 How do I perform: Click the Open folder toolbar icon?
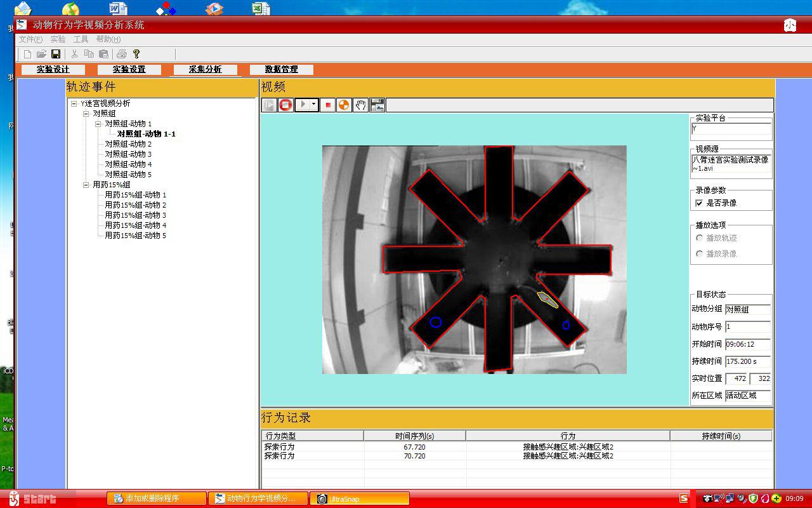[41, 55]
